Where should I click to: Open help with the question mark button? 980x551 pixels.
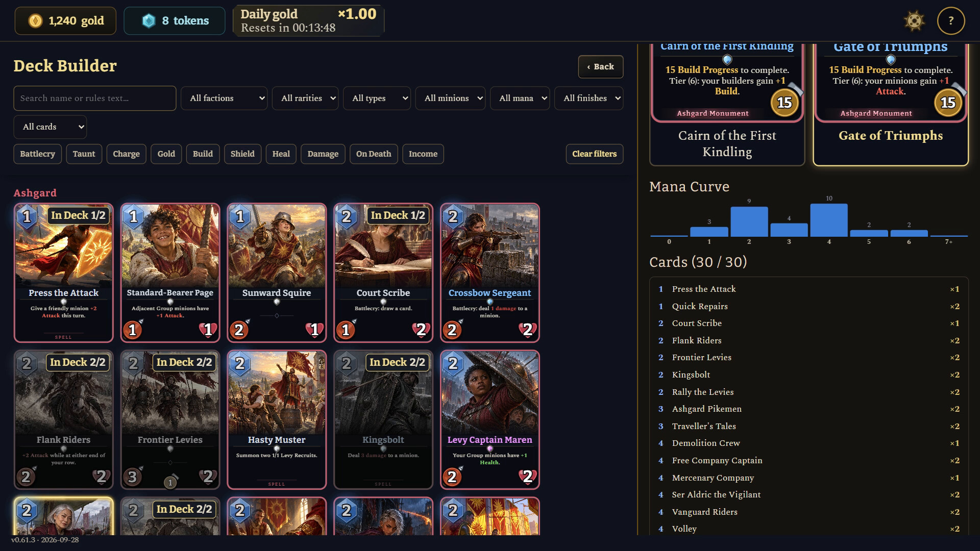[x=950, y=21]
